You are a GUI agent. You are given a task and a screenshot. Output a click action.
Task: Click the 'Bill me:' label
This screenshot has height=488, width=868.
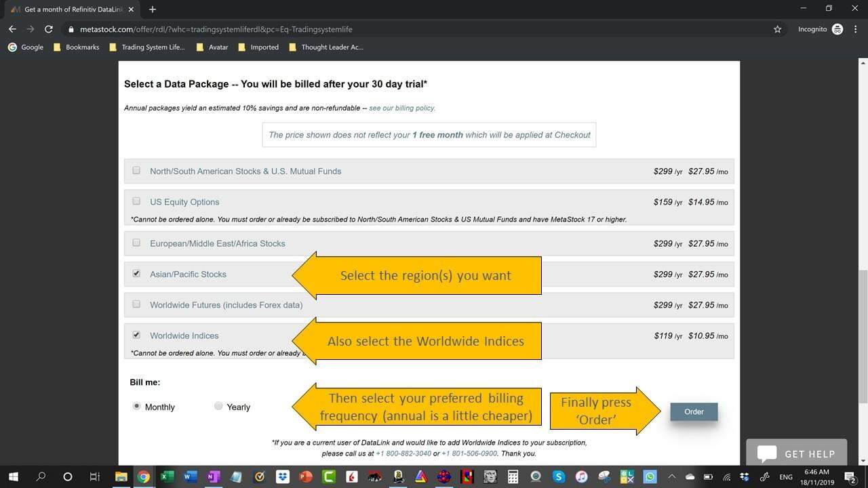coord(145,382)
